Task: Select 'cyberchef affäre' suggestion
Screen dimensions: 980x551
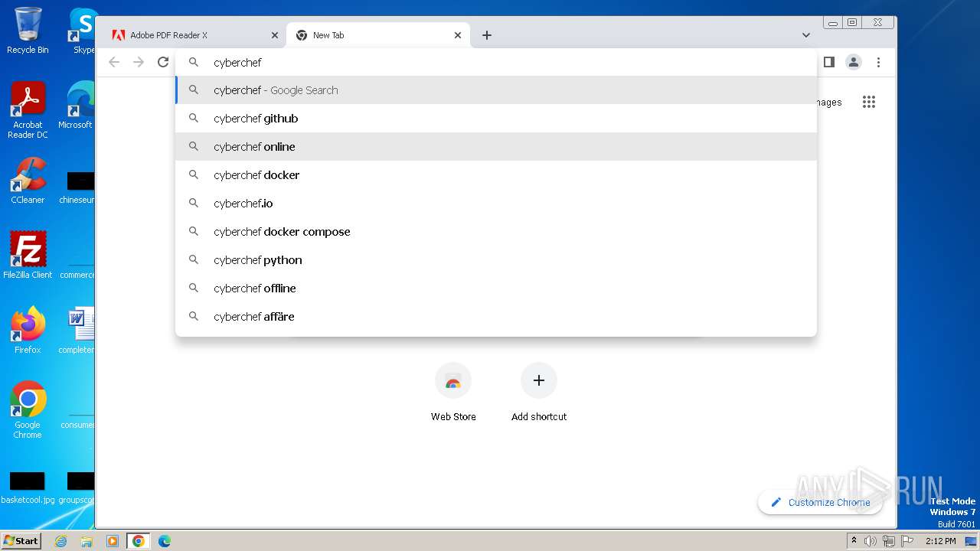Action: point(496,317)
